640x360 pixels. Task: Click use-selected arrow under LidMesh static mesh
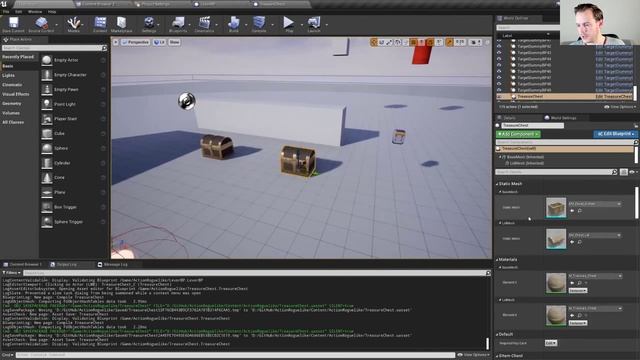(572, 242)
